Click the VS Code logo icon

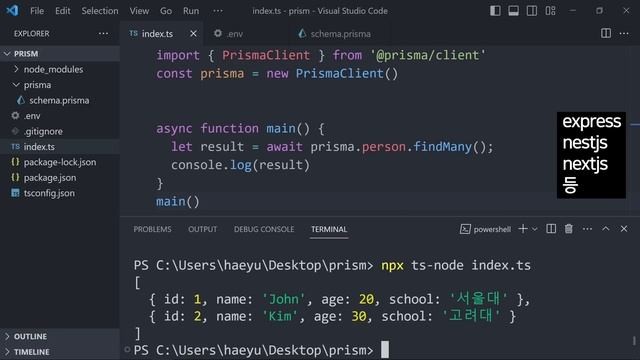pos(12,10)
